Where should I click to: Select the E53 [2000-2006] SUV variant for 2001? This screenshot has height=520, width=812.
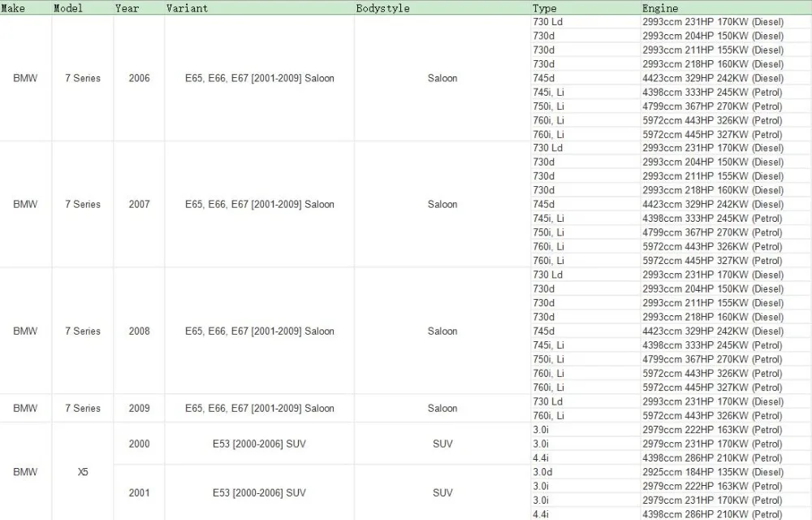pyautogui.click(x=260, y=492)
